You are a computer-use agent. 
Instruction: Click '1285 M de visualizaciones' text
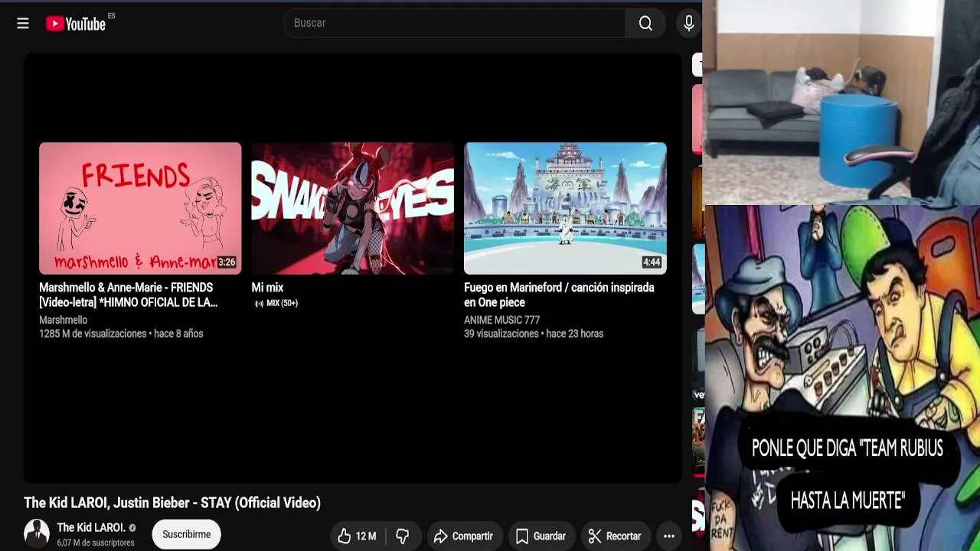(x=93, y=334)
